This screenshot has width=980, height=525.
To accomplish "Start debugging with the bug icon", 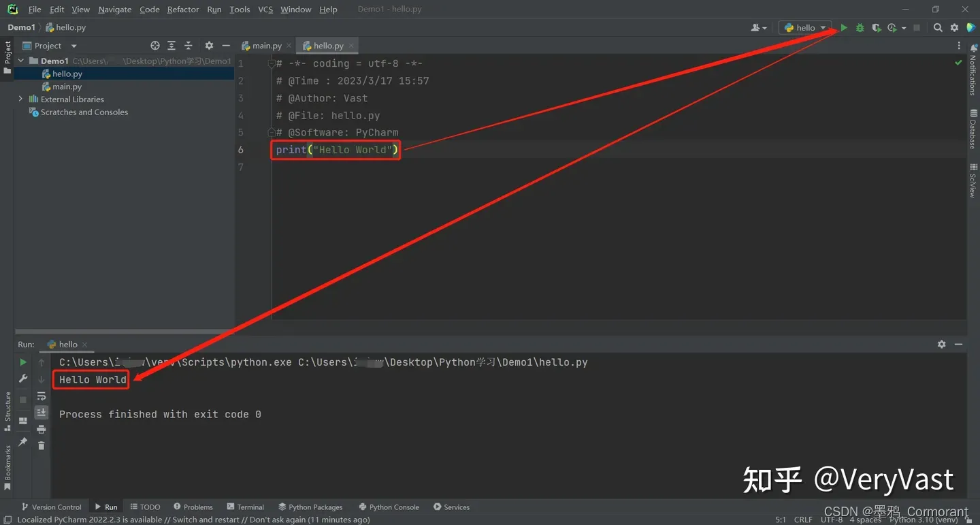I will pyautogui.click(x=860, y=28).
